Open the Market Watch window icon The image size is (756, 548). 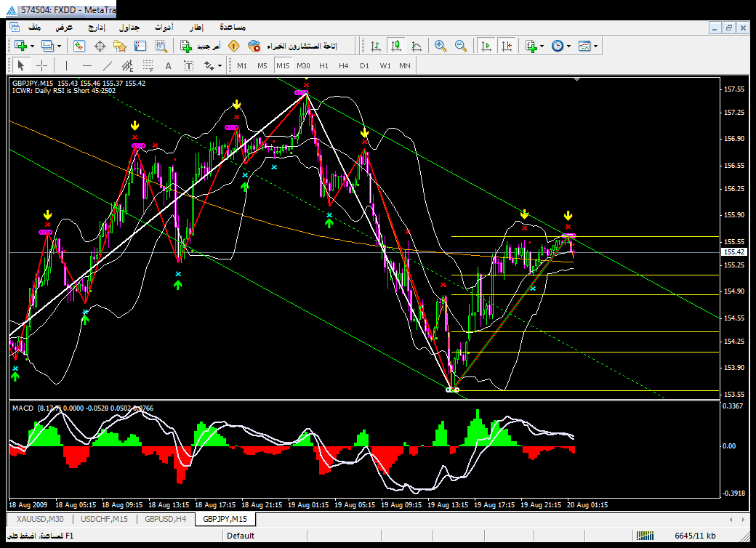pos(79,46)
